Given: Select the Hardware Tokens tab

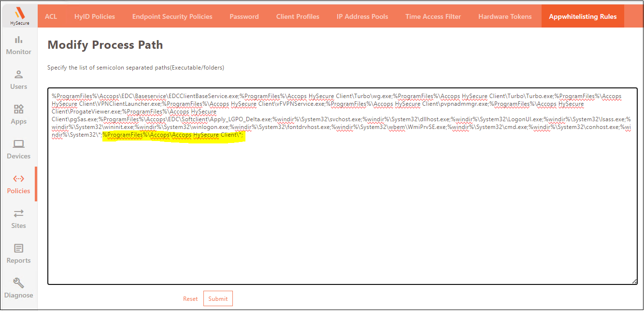Looking at the screenshot, I should coord(505,16).
